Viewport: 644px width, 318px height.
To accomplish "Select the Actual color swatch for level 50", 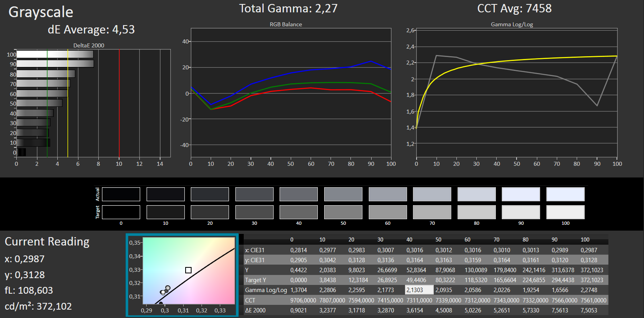I will [x=343, y=194].
